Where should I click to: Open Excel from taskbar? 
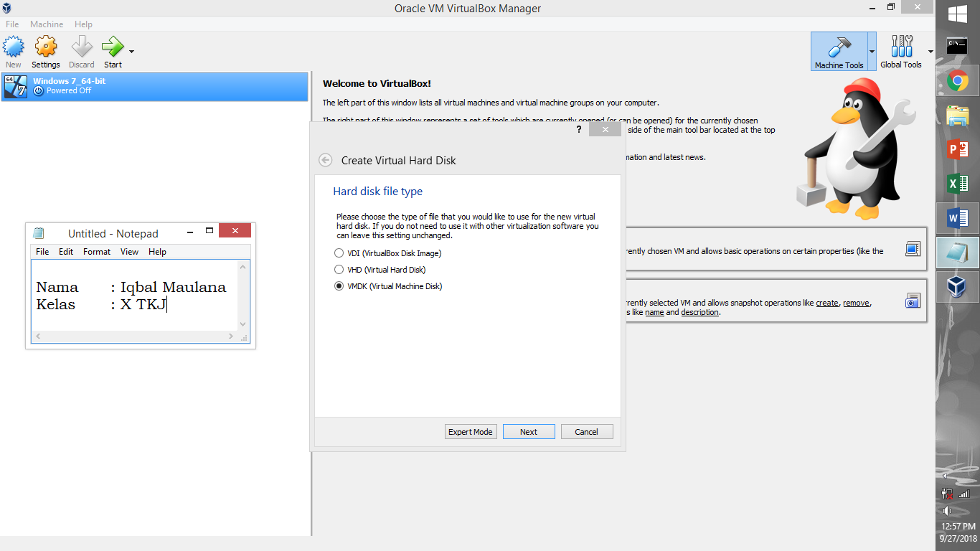pyautogui.click(x=957, y=184)
